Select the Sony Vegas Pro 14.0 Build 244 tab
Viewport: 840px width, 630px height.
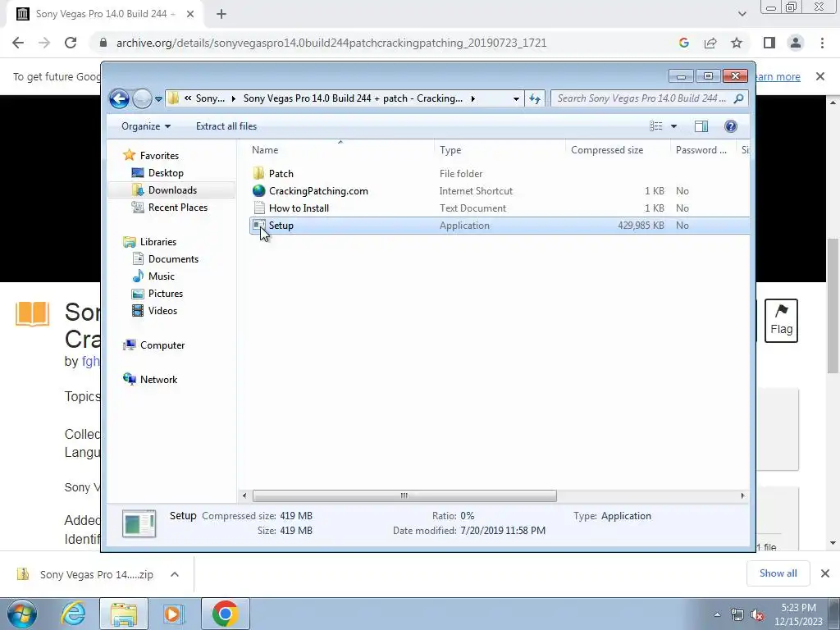click(105, 14)
